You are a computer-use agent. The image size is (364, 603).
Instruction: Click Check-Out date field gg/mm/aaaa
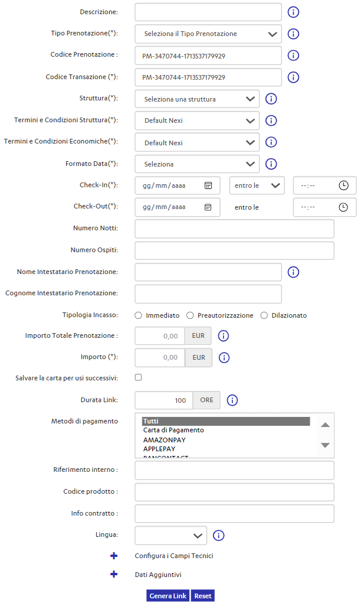[178, 207]
